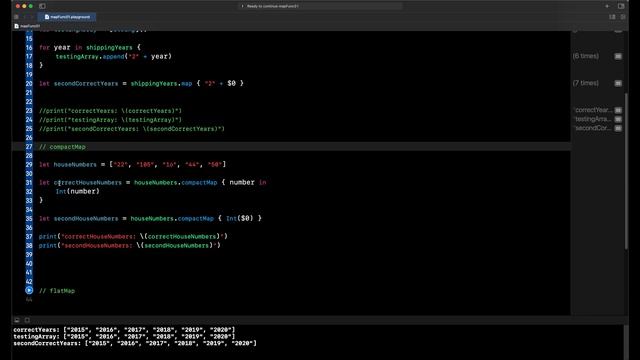Click line number 31 in gutter
The width and height of the screenshot is (640, 360).
click(x=29, y=182)
